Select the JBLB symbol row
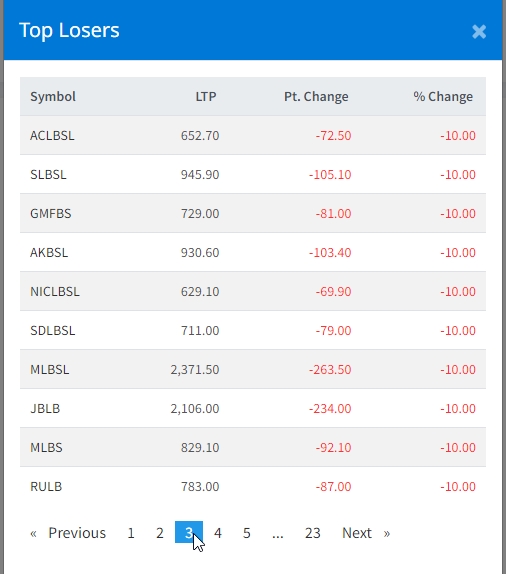 click(x=253, y=408)
